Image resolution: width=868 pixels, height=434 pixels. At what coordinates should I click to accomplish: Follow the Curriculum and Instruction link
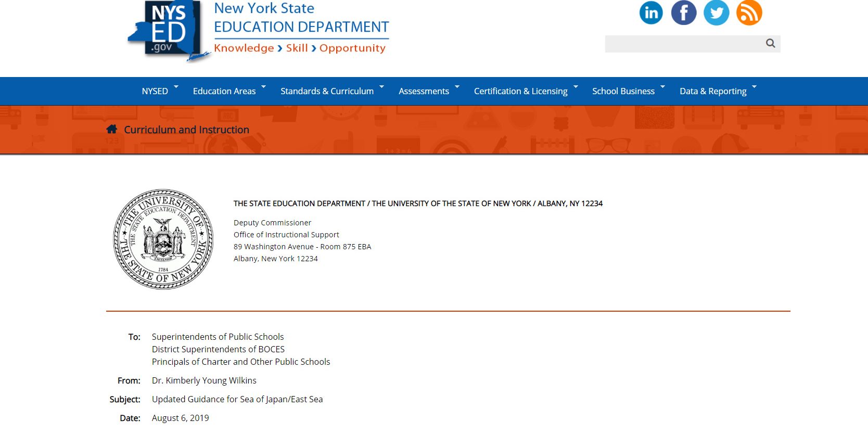[x=186, y=130]
